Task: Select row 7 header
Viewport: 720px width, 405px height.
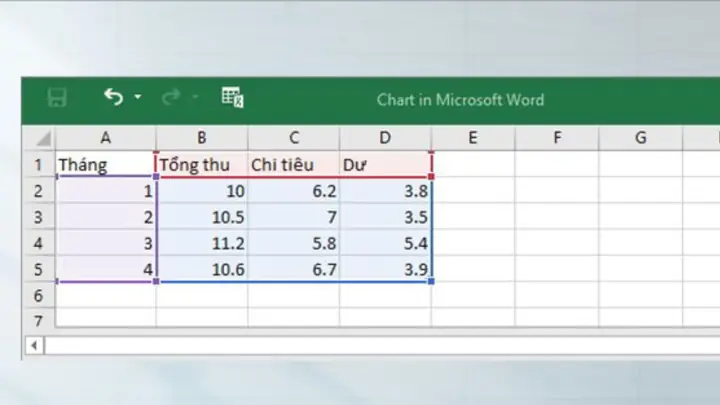Action: (39, 319)
